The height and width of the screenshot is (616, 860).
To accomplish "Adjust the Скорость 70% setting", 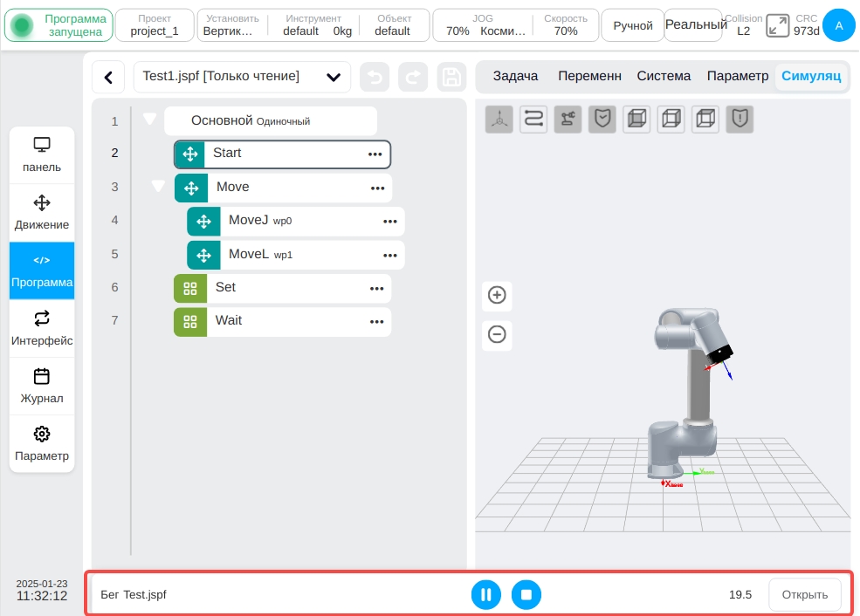I will [x=566, y=25].
